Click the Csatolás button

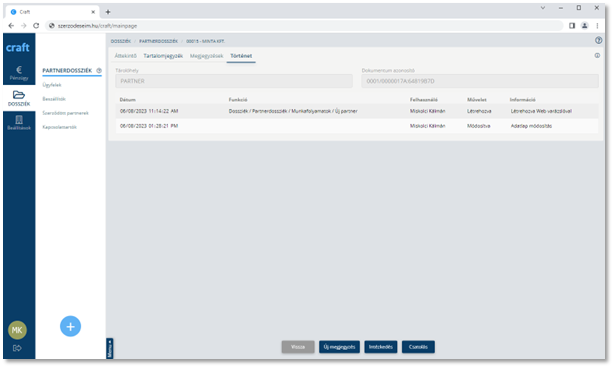[418, 347]
